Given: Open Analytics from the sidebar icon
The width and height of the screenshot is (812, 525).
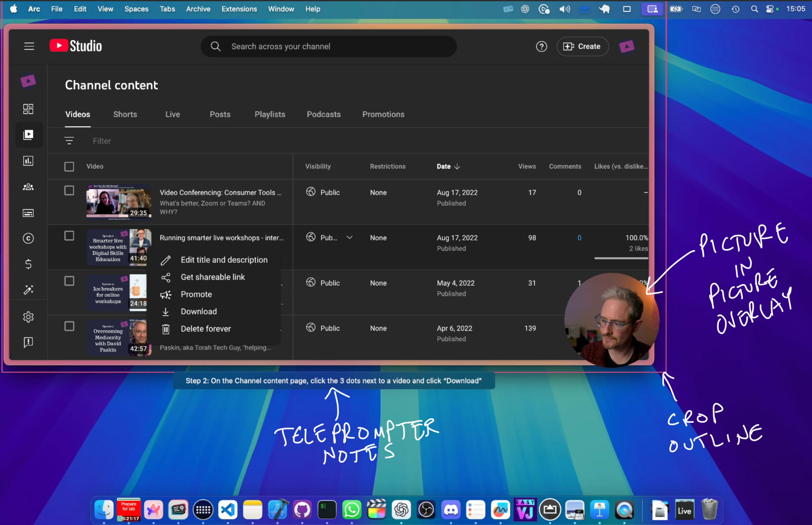Looking at the screenshot, I should tap(28, 161).
